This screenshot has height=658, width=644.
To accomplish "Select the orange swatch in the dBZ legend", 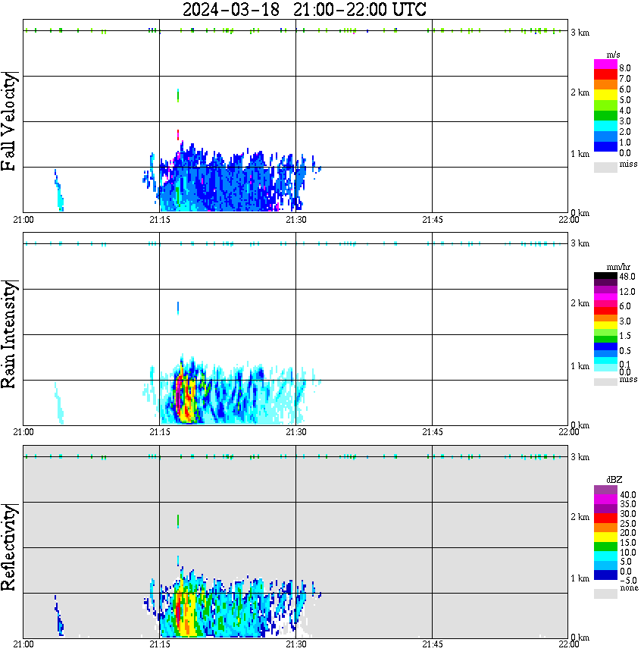I will [605, 528].
